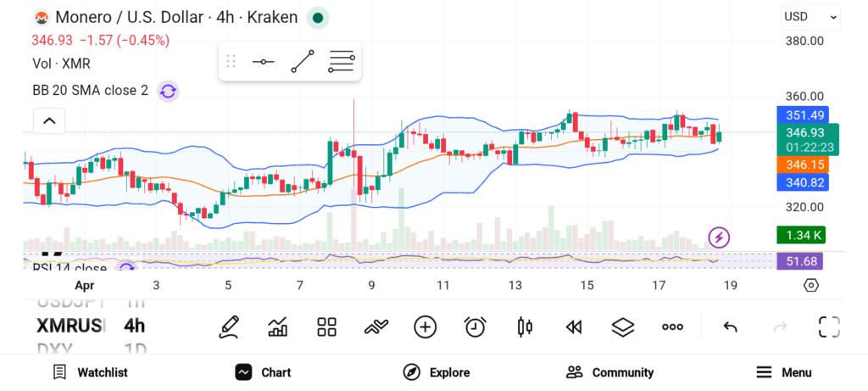Open the main Menu

(x=784, y=372)
